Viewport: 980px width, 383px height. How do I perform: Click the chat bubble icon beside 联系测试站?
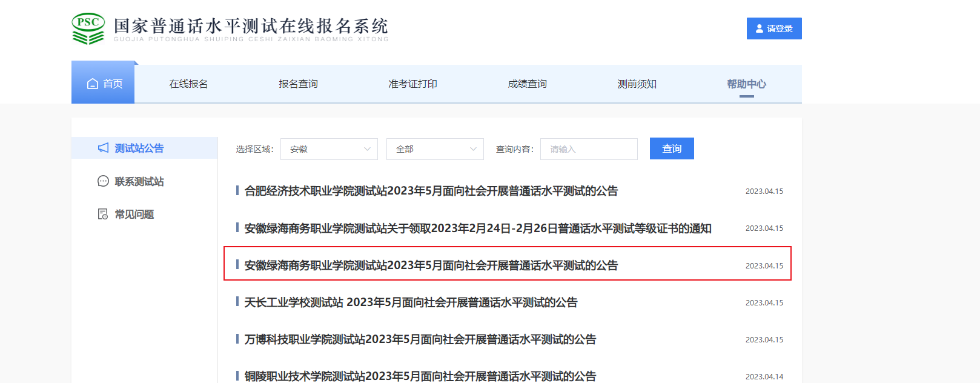[104, 181]
